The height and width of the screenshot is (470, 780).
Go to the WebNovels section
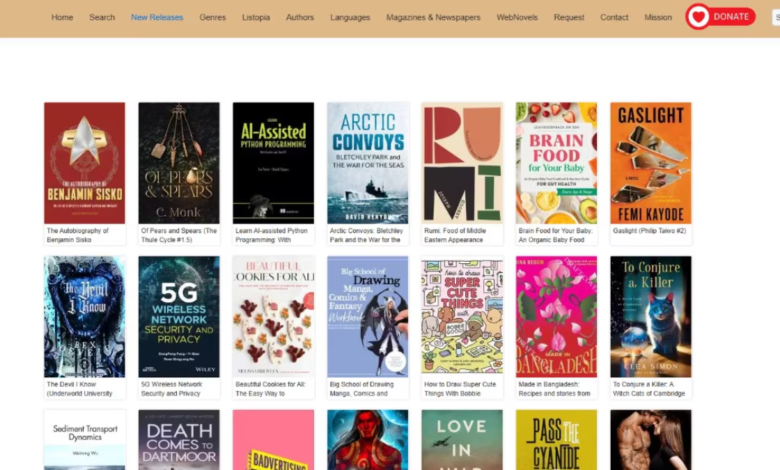tap(517, 17)
